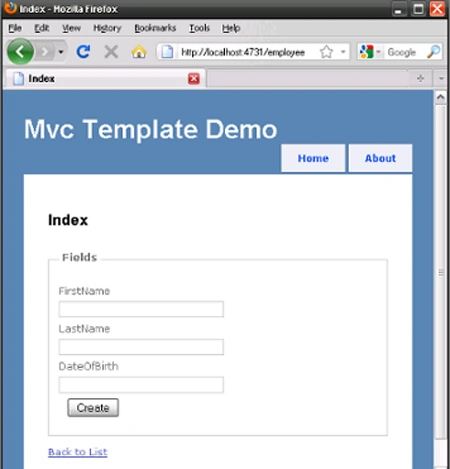The height and width of the screenshot is (469, 450).
Task: Open the File menu
Action: coord(15,28)
